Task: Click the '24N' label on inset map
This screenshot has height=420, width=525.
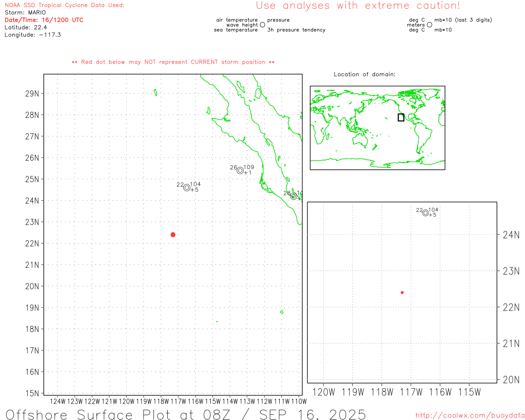Action: 511,235
